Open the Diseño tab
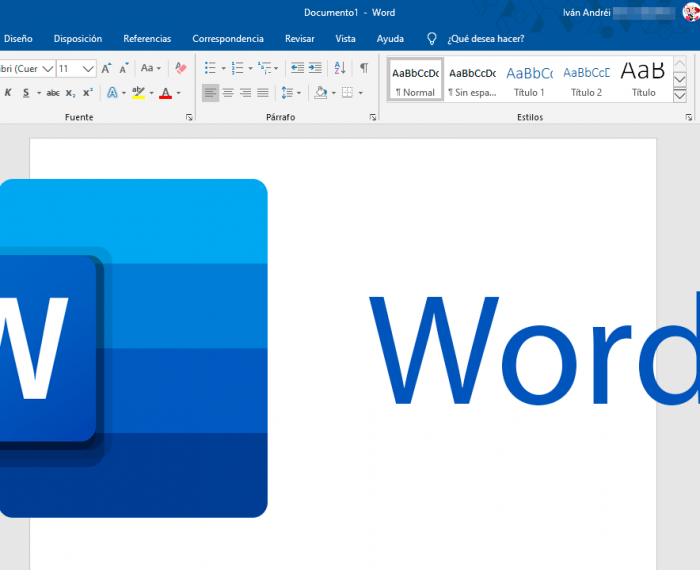Viewport: 700px width, 570px height. [18, 39]
